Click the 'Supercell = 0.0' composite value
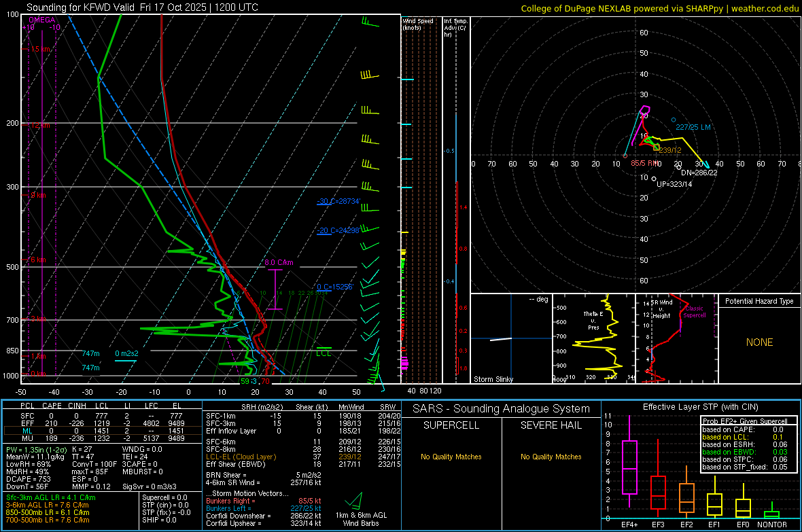This screenshot has width=802, height=532. [x=164, y=498]
